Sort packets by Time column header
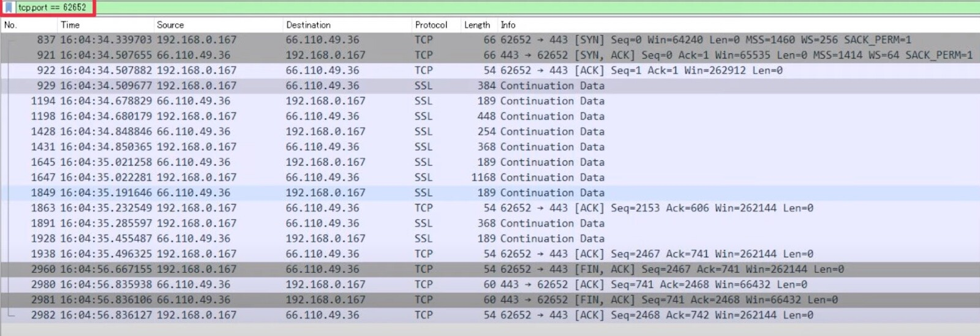Image resolution: width=980 pixels, height=336 pixels. pos(70,25)
